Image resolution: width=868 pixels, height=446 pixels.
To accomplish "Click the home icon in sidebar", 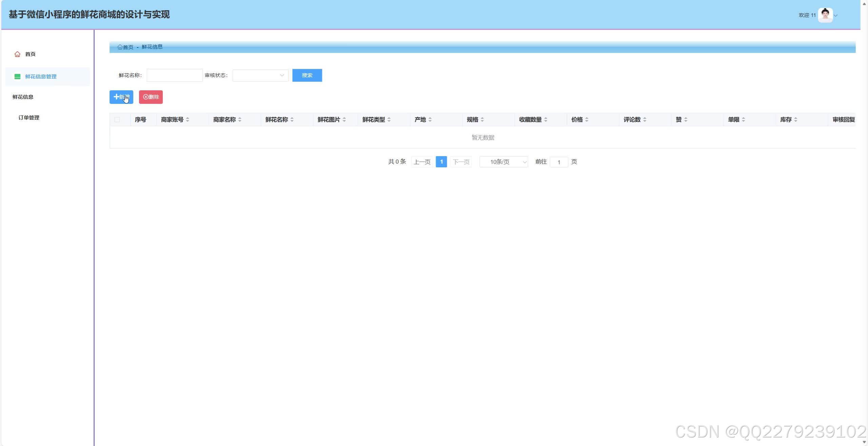I will pyautogui.click(x=17, y=54).
